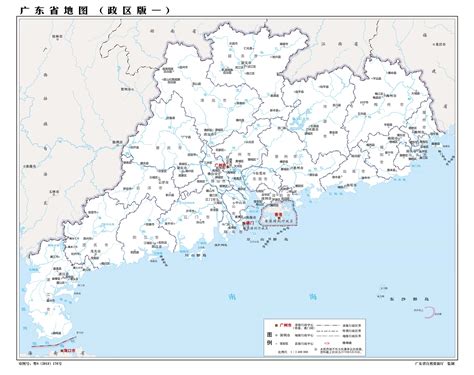The width and height of the screenshot is (474, 375).
Task: Click the Hong Kong SAR dashed boundary area
Action: (278, 214)
